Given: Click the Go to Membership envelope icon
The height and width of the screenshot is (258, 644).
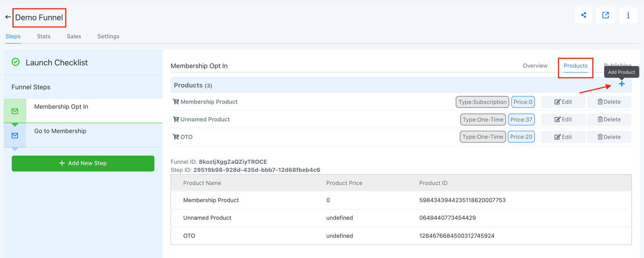Looking at the screenshot, I should point(15,136).
